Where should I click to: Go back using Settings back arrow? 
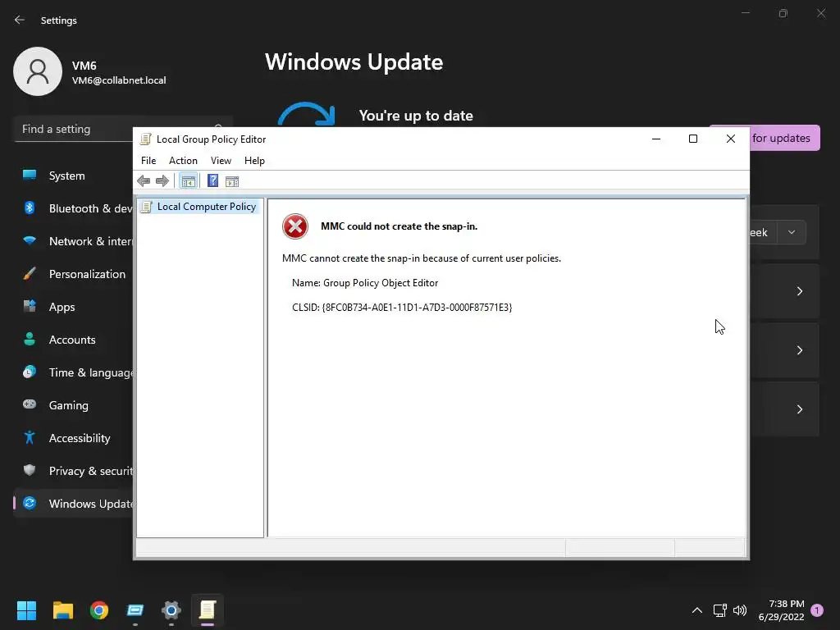(20, 20)
